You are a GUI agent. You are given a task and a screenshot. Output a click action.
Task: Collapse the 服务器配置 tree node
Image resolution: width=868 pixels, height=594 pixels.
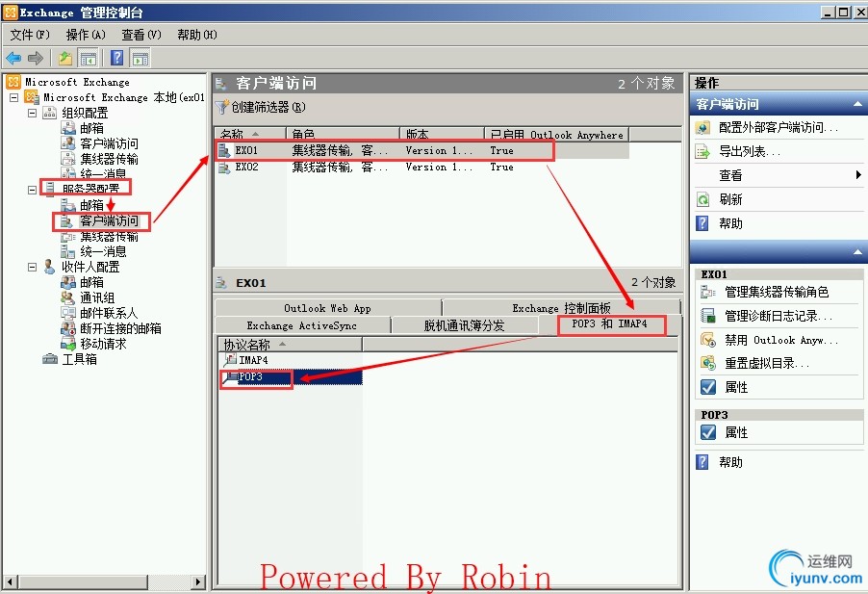(x=32, y=190)
